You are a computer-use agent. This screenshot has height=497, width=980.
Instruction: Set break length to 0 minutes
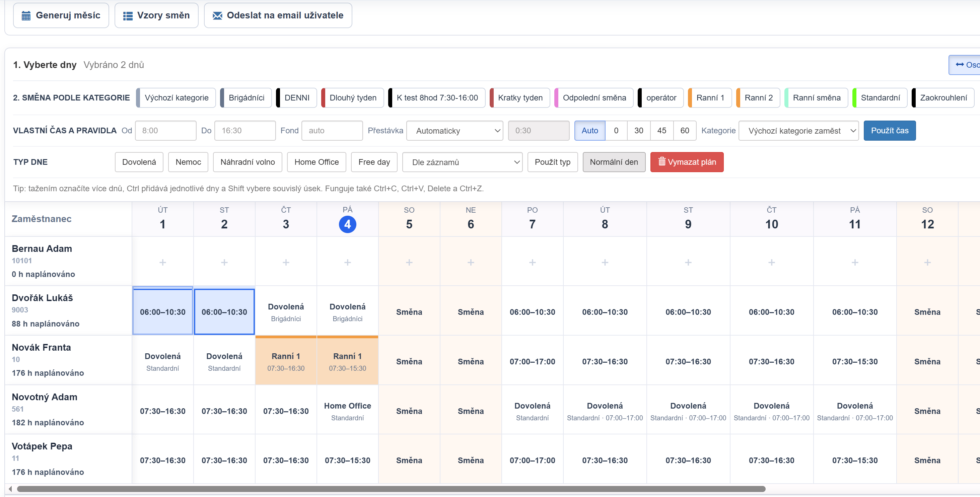tap(616, 131)
